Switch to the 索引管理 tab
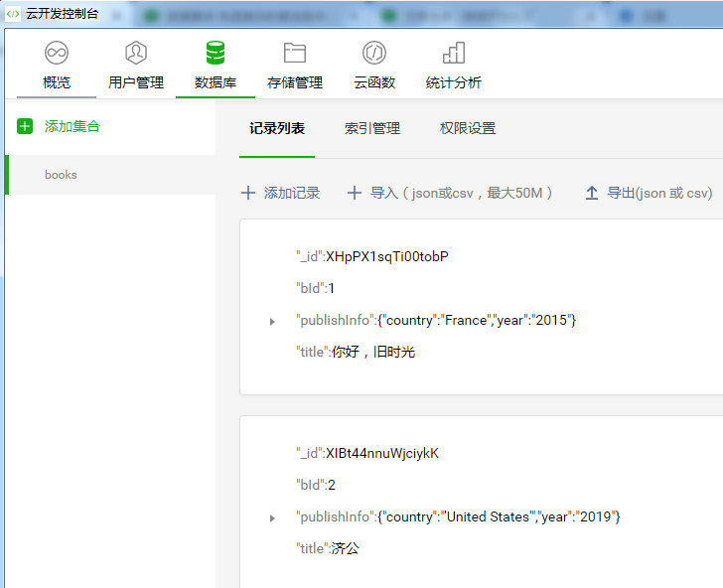 [372, 128]
